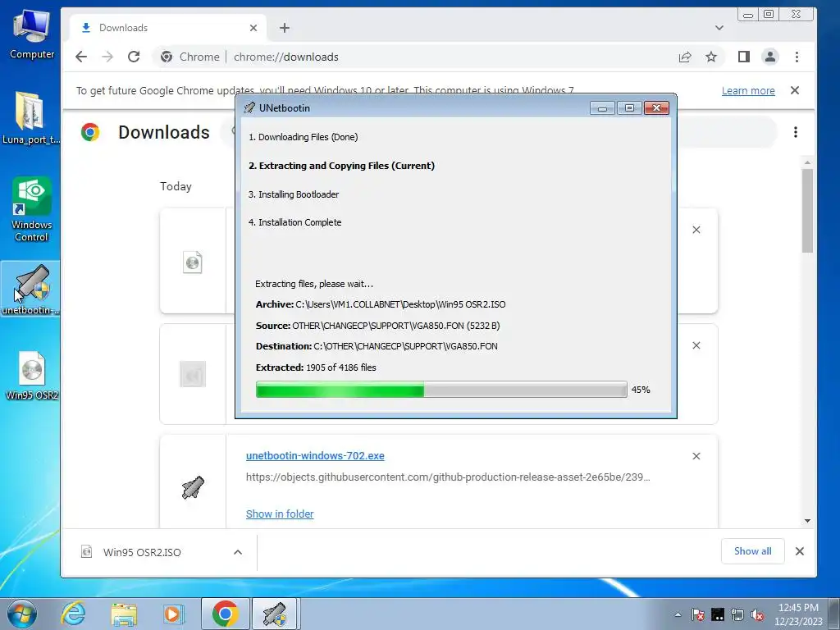Open the tab search dropdown arrow
Screen dimensions: 840x630
pyautogui.click(x=719, y=28)
